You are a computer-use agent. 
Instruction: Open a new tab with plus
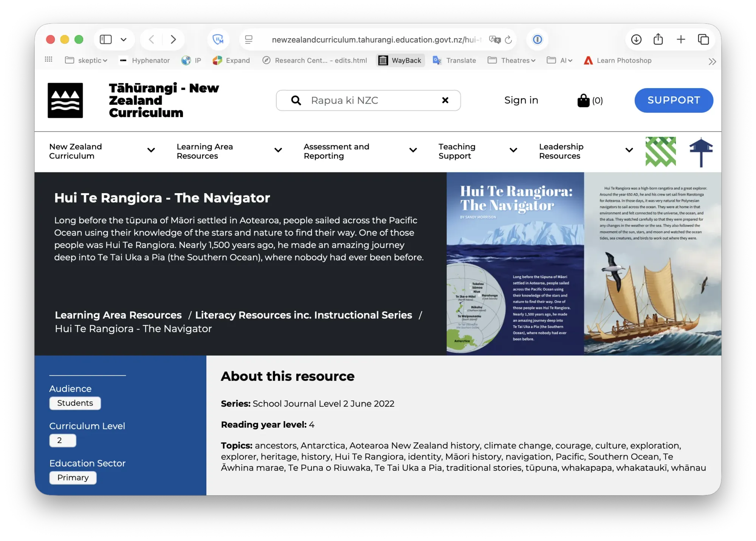(681, 39)
